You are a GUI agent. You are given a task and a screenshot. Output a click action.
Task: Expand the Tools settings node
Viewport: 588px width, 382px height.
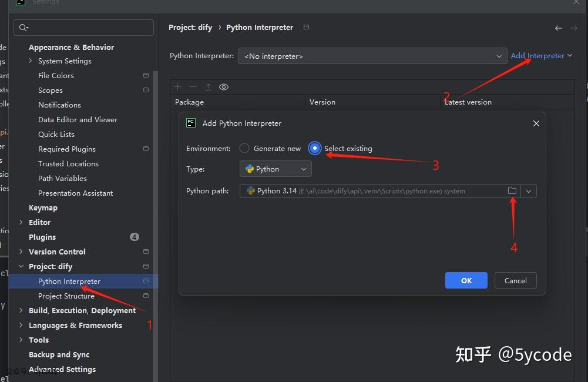point(21,340)
